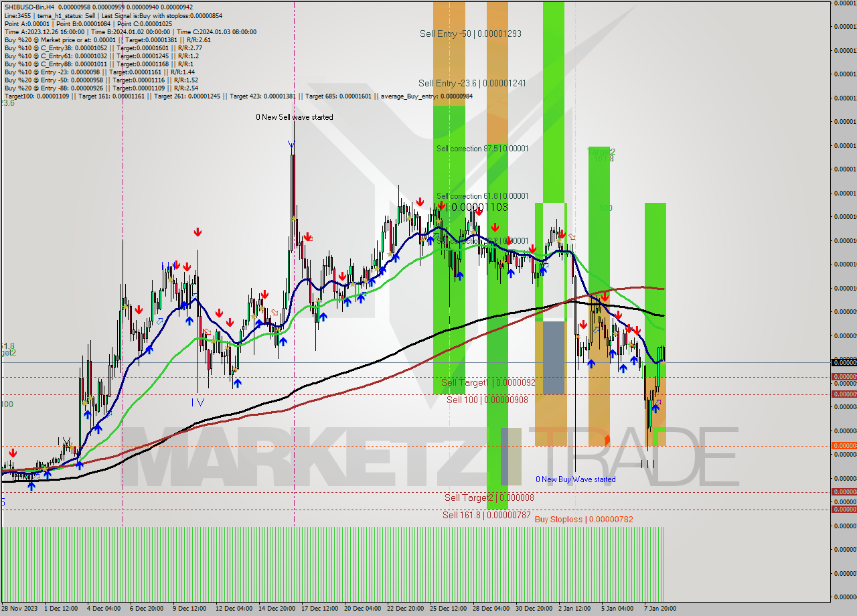Click the '7 Jan 20:00' time axis label
The height and width of the screenshot is (616, 857).
pos(660,609)
